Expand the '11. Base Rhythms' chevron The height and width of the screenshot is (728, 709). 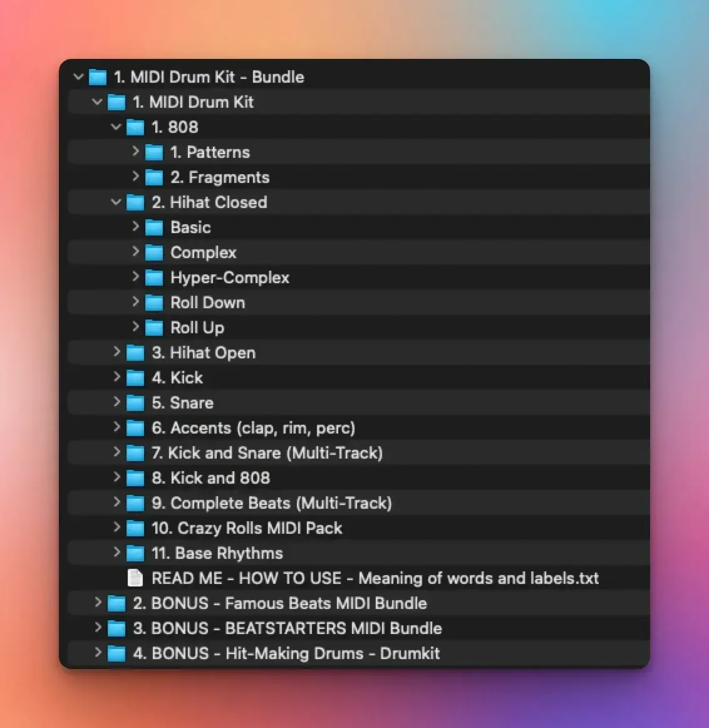click(x=117, y=552)
